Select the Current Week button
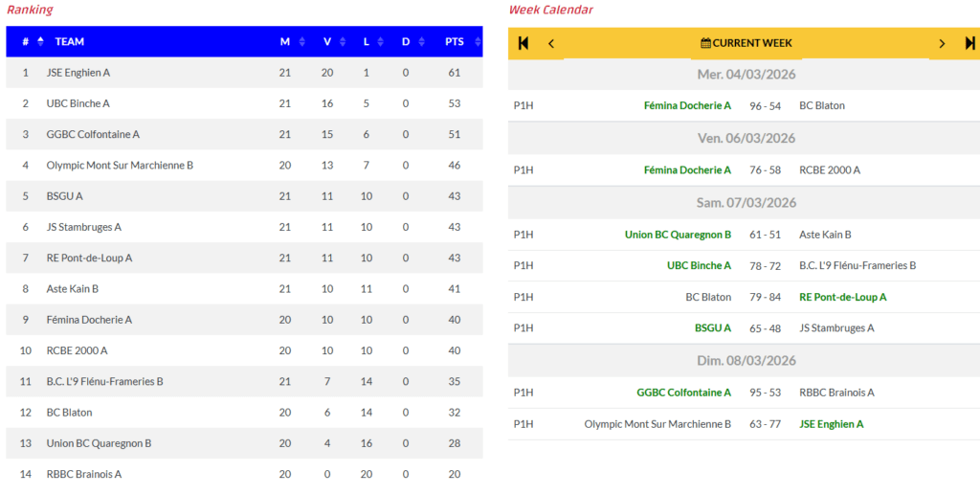The image size is (980, 495). (746, 43)
